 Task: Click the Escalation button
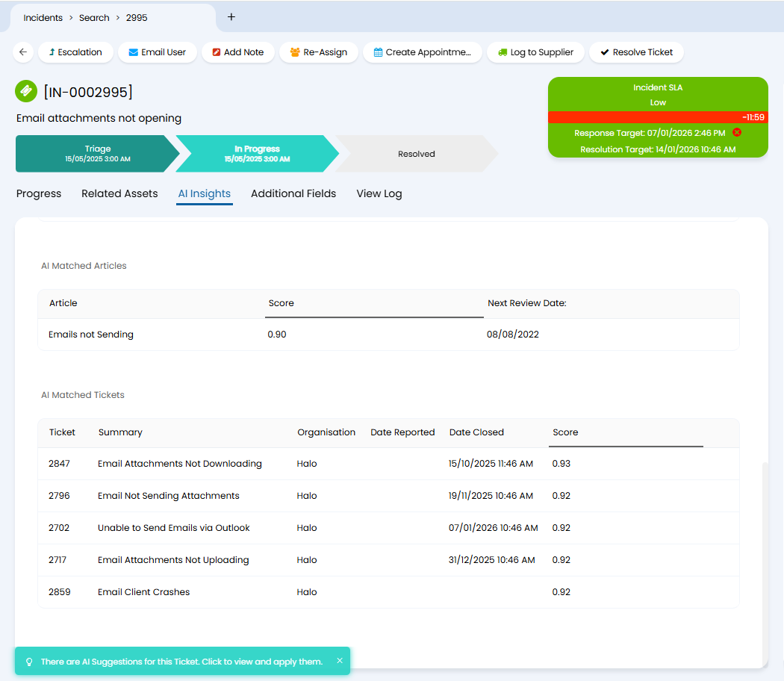[75, 52]
